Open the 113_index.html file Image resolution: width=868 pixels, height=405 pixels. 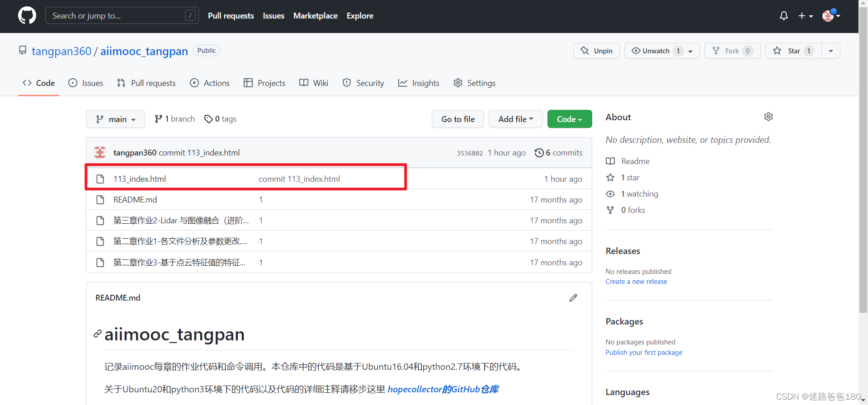140,179
